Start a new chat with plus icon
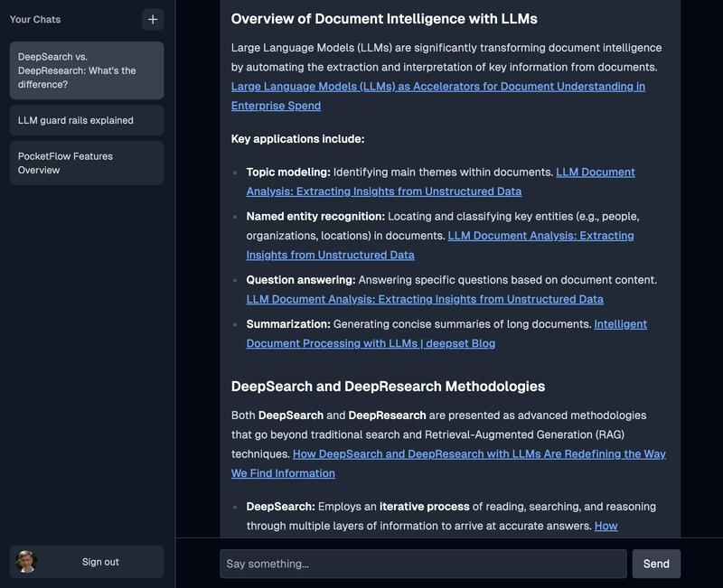The image size is (723, 588). point(153,19)
